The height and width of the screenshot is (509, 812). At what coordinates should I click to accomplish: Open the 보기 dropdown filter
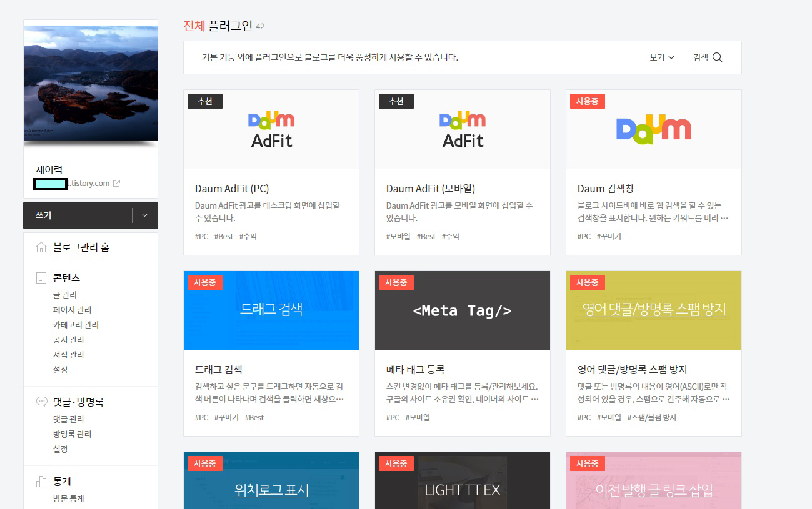(662, 57)
